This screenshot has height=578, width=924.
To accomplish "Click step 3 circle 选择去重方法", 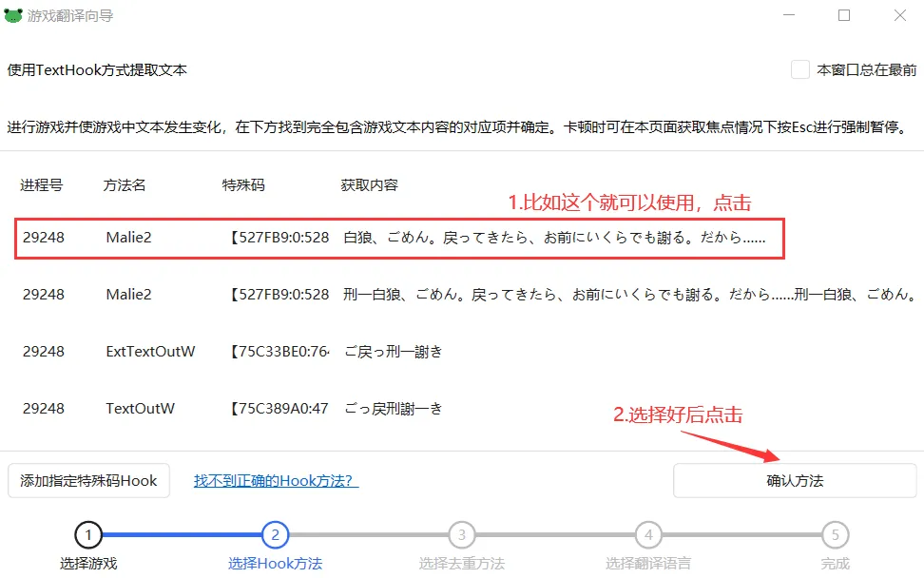I will pos(461,535).
